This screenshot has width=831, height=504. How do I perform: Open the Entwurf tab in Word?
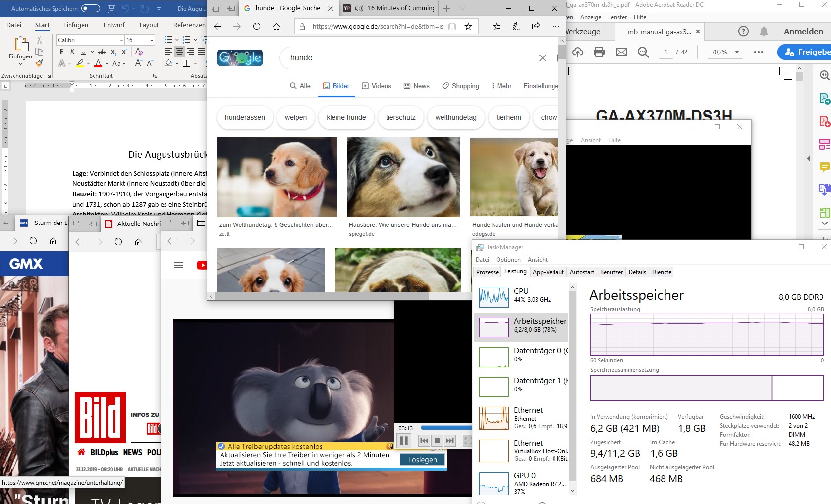pos(114,25)
